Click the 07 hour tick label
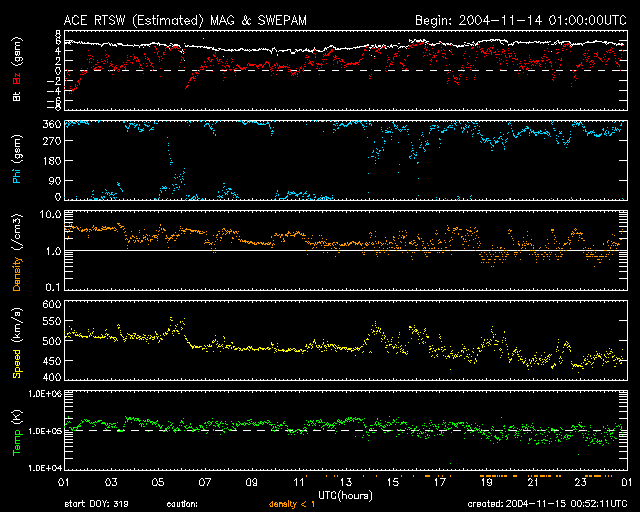This screenshot has height=512, width=640. [205, 483]
